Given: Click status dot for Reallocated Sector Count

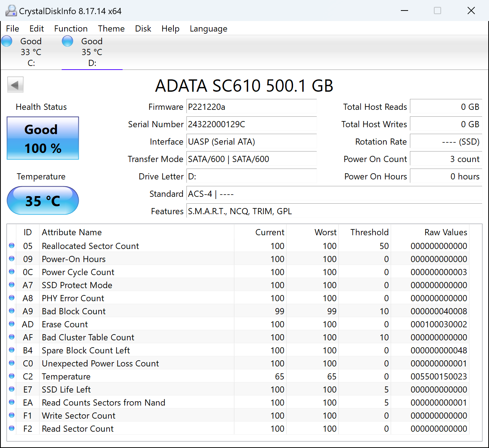Looking at the screenshot, I should pos(12,246).
